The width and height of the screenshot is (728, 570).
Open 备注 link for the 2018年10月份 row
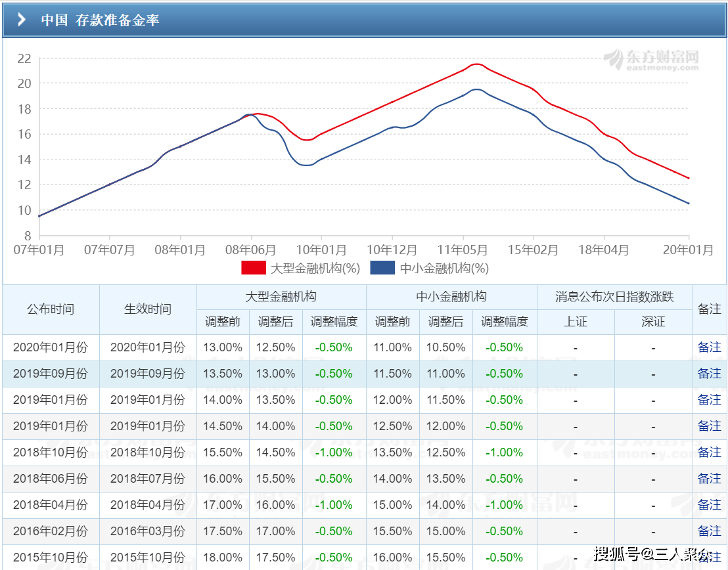tap(709, 452)
